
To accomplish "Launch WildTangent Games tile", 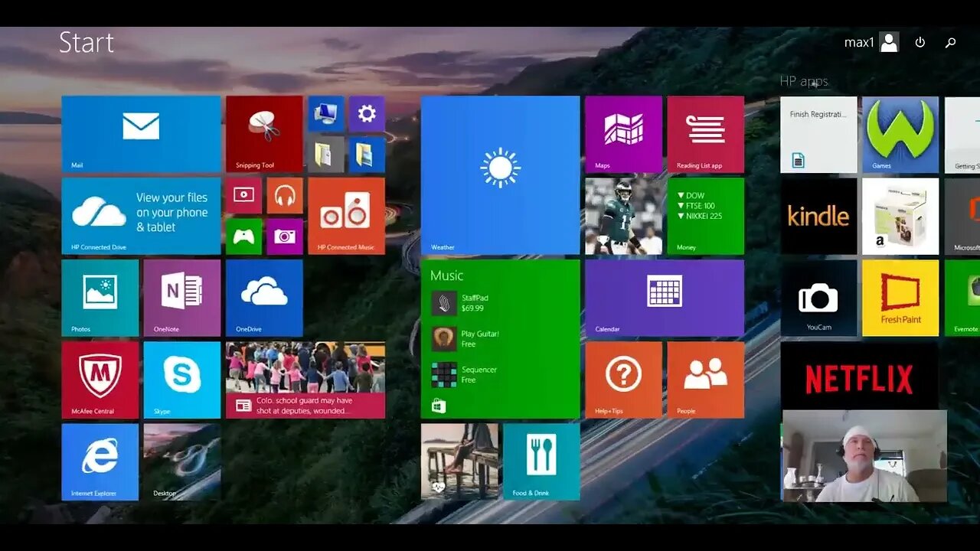I will (x=900, y=135).
